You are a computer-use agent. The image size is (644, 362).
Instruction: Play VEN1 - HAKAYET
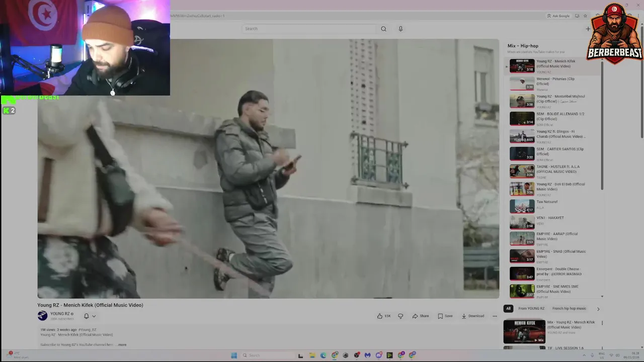pos(553,222)
